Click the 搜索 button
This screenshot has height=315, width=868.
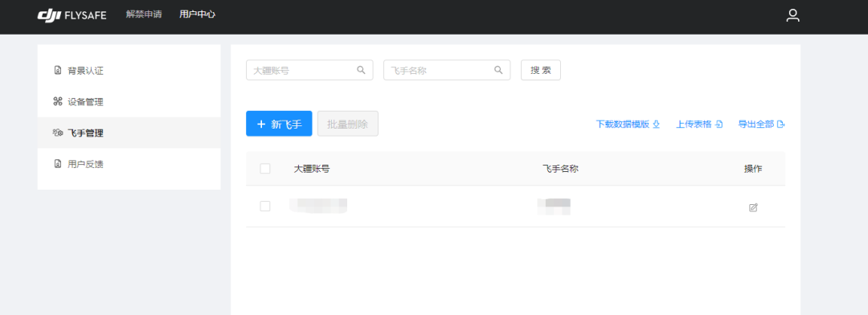[541, 70]
